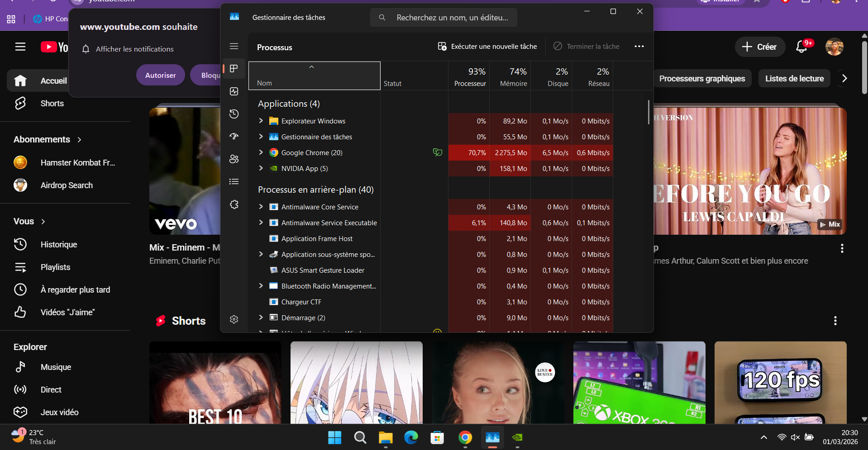The width and height of the screenshot is (868, 450).
Task: Click Exécuter une nouvelle tâche
Action: (487, 46)
